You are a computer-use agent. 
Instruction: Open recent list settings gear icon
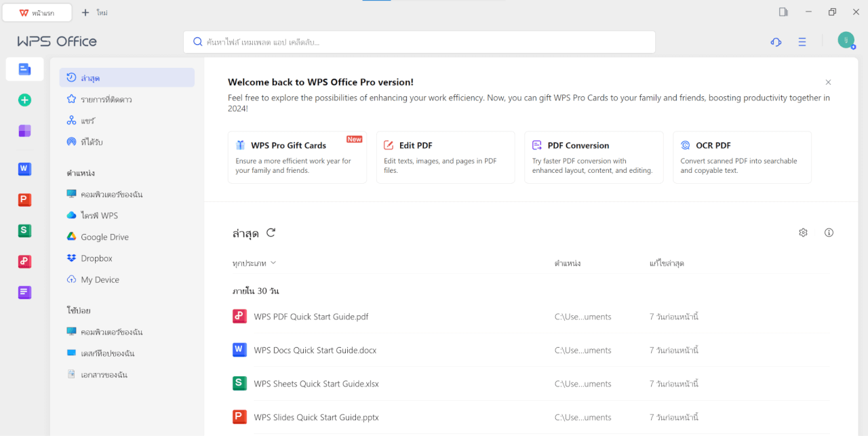pos(803,233)
